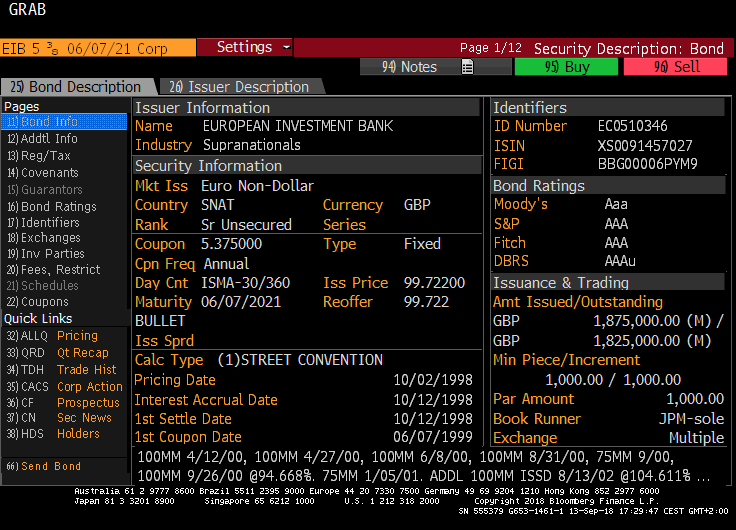This screenshot has height=530, width=736.
Task: Click 1st Coupon Date 06/07/1999
Action: 433,437
